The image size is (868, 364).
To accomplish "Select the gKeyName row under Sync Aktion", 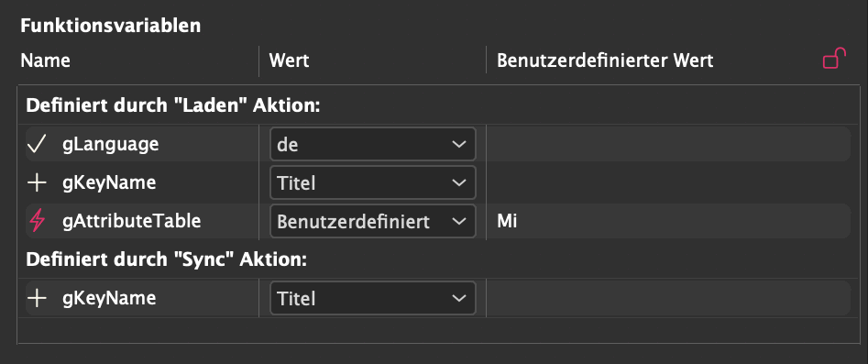I will 109,299.
